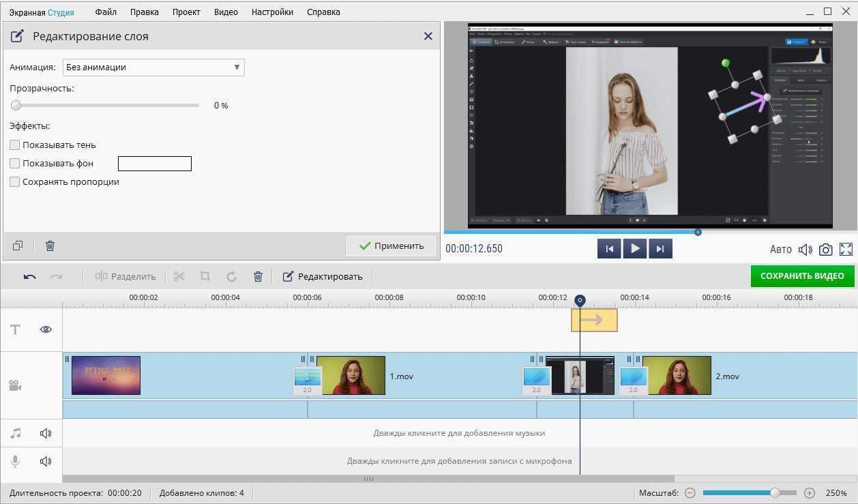Duplicate the layer with the copy icon

(18, 246)
